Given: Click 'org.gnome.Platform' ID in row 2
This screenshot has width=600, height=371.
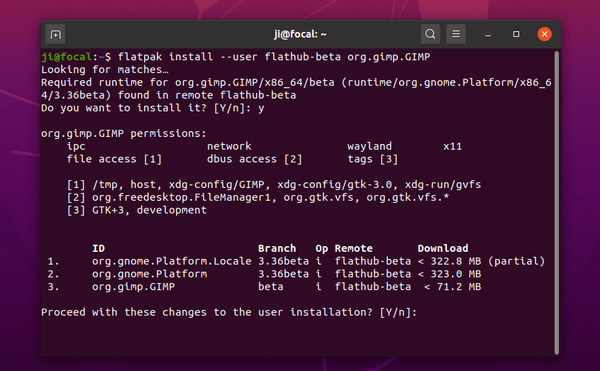Looking at the screenshot, I should point(150,274).
